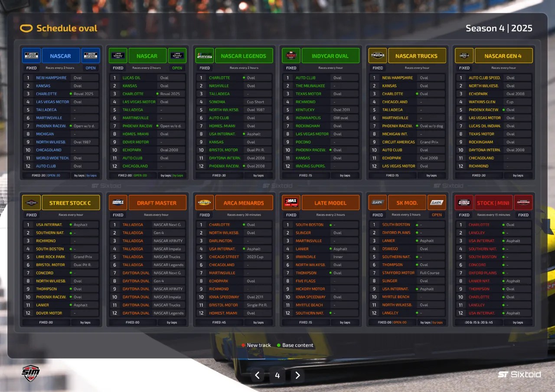Click the NASCAR Gen 4 series logo
This screenshot has height=392, width=555.
point(464,56)
